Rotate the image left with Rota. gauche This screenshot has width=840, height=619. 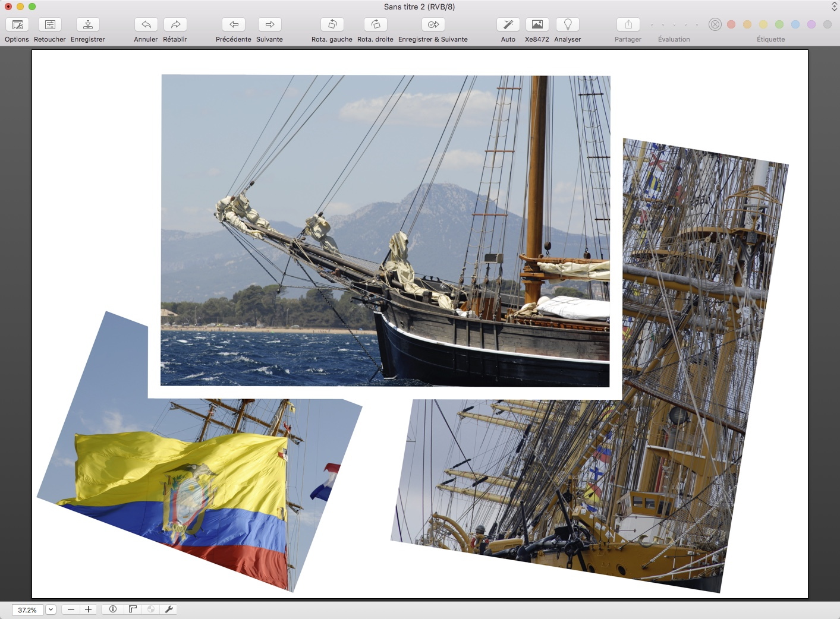(332, 24)
